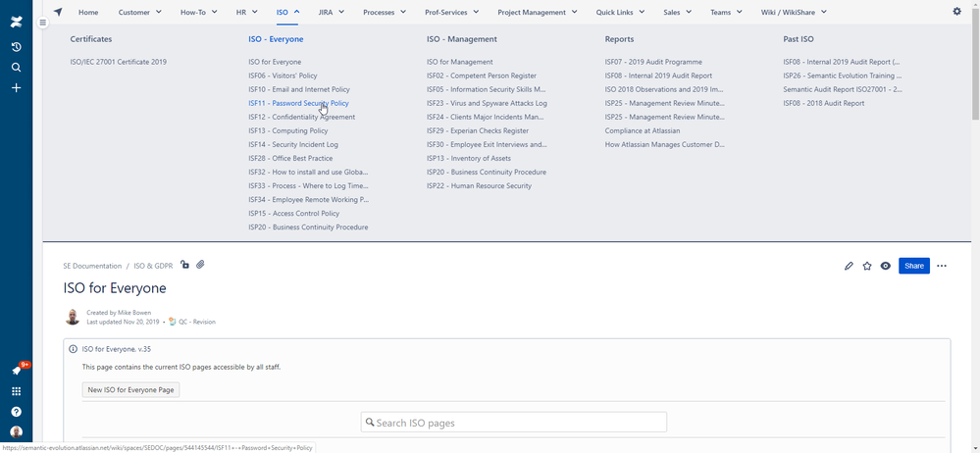Open app switcher grid icon
980x453 pixels.
17,391
